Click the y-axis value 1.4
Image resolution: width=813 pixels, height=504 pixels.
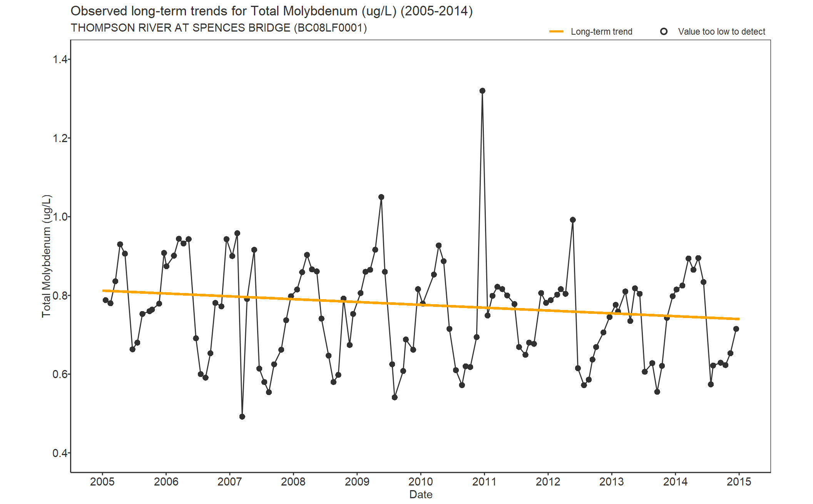point(60,59)
